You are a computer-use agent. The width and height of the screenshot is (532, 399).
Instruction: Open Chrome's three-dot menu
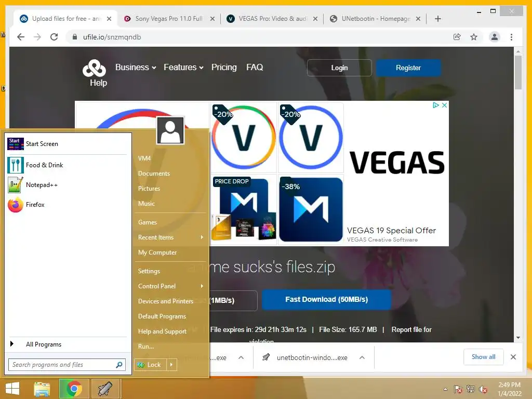[x=511, y=37]
